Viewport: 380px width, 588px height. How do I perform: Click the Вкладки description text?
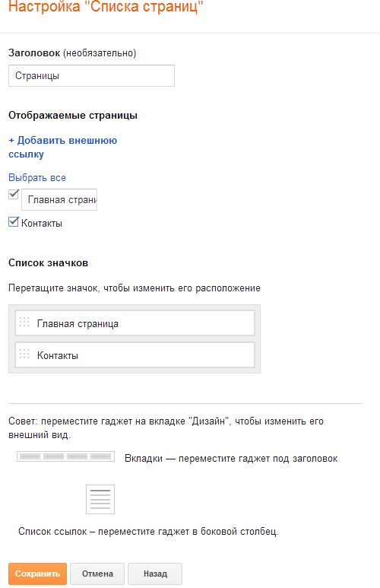point(231,458)
